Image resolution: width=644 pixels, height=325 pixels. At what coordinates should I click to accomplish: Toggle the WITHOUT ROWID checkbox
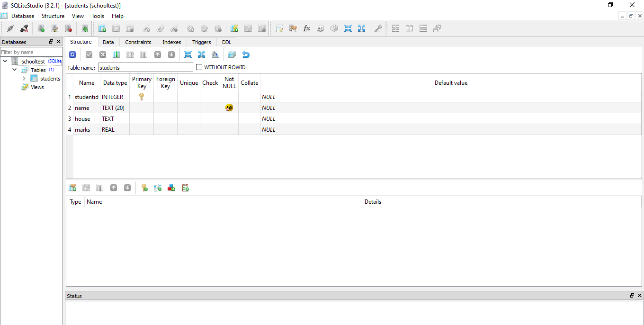(199, 67)
